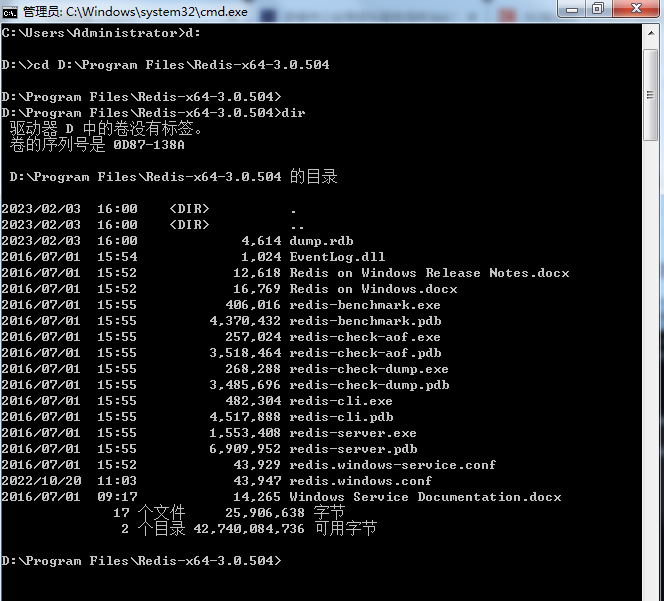Click redis.windows.conf file name

tap(361, 481)
